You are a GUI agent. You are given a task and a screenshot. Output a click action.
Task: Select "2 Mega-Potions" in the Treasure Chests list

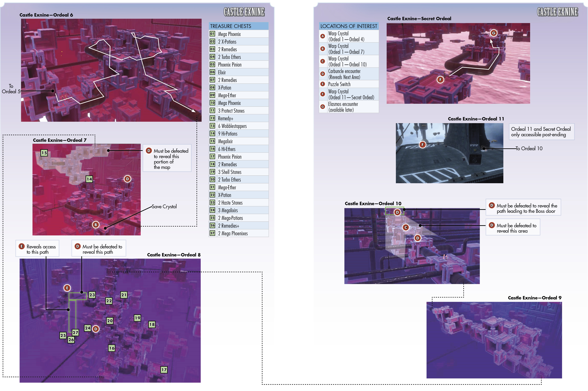pos(239,218)
